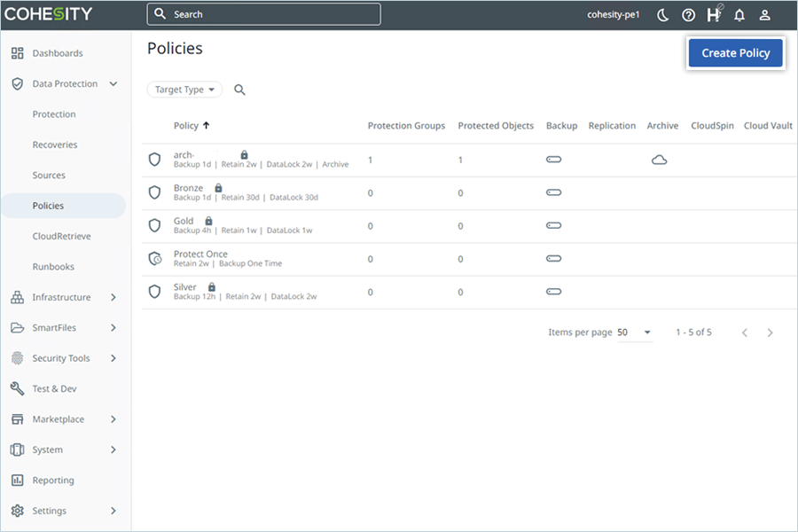Sort by the Policy column header

tap(192, 126)
